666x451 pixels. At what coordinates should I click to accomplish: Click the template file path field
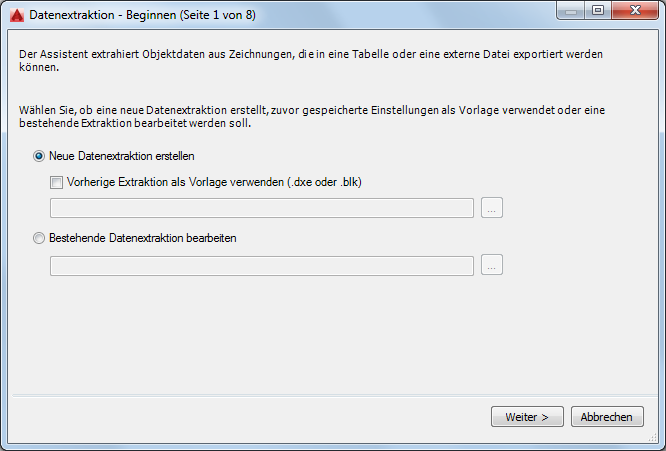click(x=261, y=208)
